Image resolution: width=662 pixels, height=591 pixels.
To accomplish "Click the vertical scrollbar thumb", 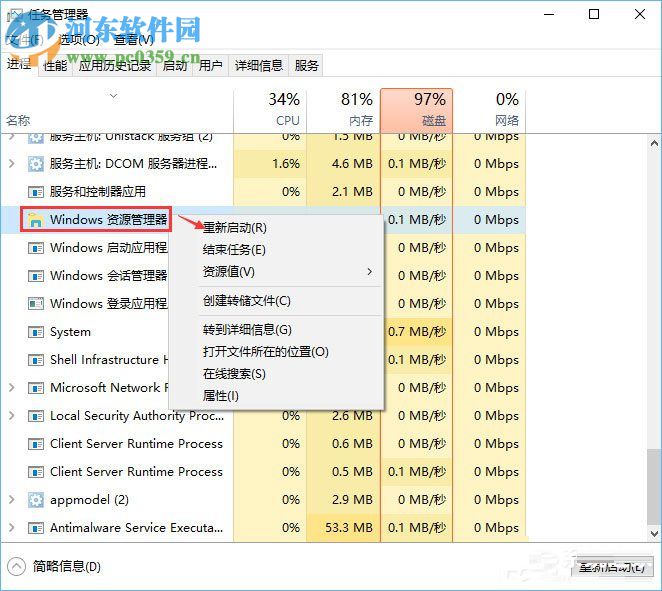I will (654, 486).
